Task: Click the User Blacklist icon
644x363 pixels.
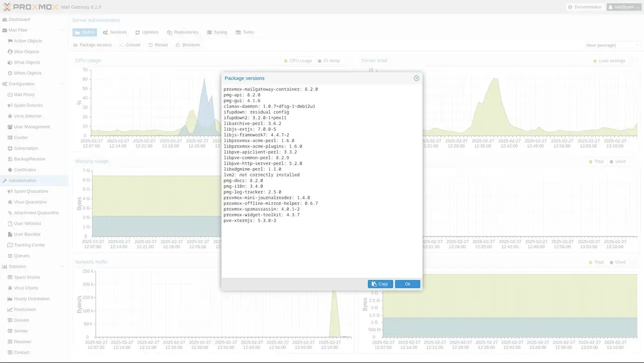Action: tap(10, 234)
